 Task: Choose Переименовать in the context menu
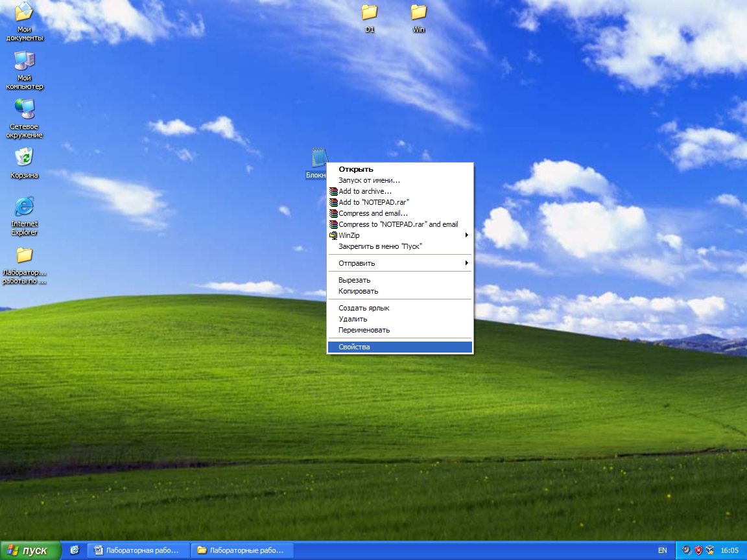pyautogui.click(x=400, y=329)
